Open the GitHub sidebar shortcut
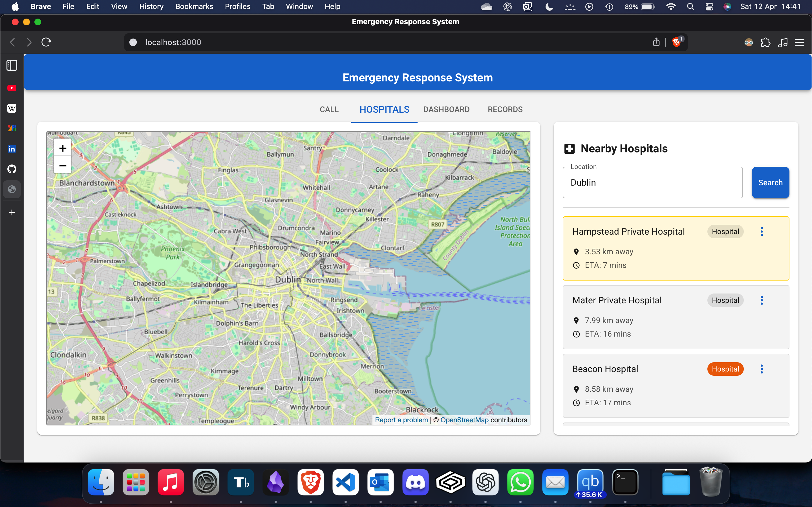812x507 pixels. click(12, 169)
